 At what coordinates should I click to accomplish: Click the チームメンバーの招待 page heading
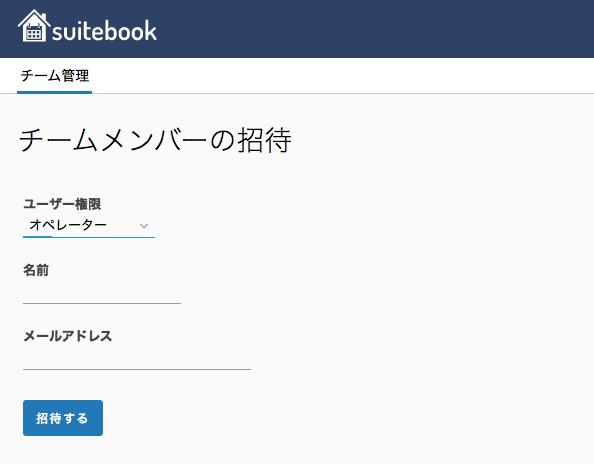pyautogui.click(x=155, y=140)
